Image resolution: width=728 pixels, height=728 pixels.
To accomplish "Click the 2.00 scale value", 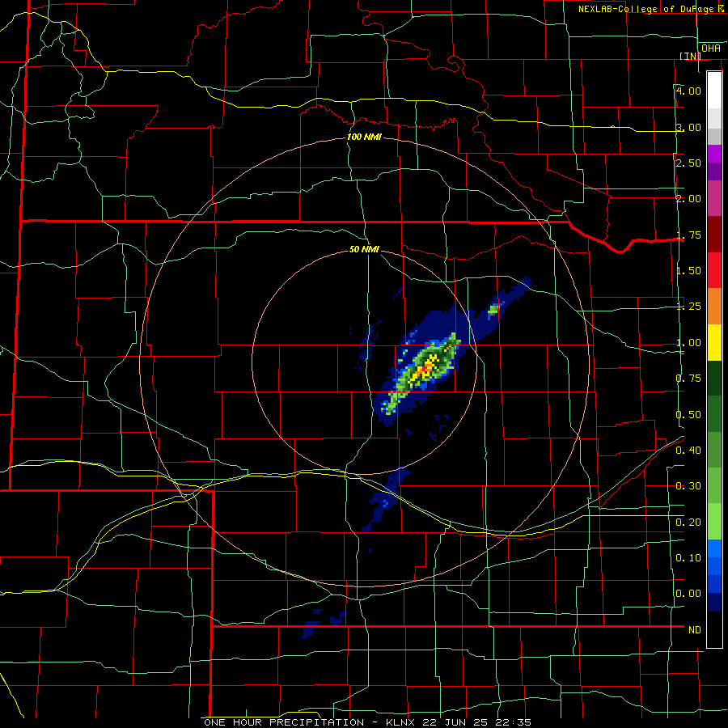I will coord(688,199).
